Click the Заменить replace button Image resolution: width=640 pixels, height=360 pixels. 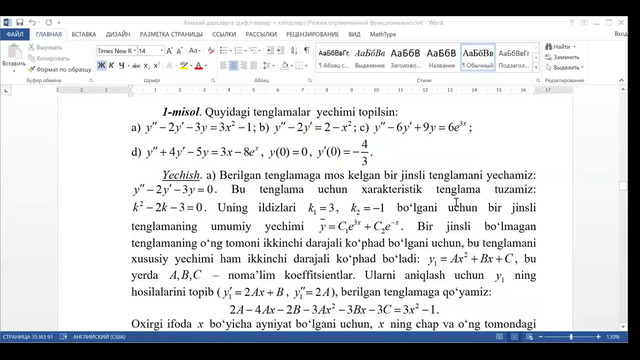[x=562, y=57]
